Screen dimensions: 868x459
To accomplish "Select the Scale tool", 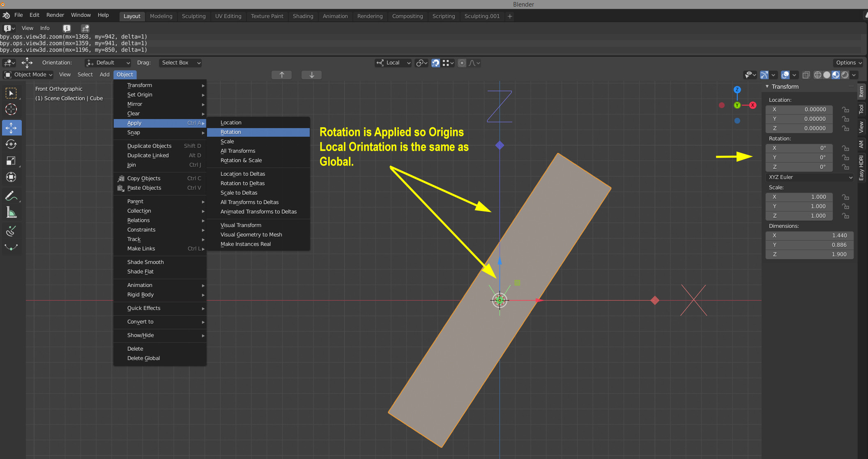I will click(11, 161).
